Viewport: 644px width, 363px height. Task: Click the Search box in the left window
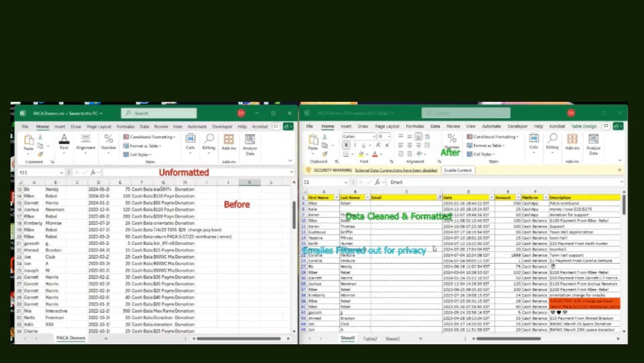click(x=159, y=113)
